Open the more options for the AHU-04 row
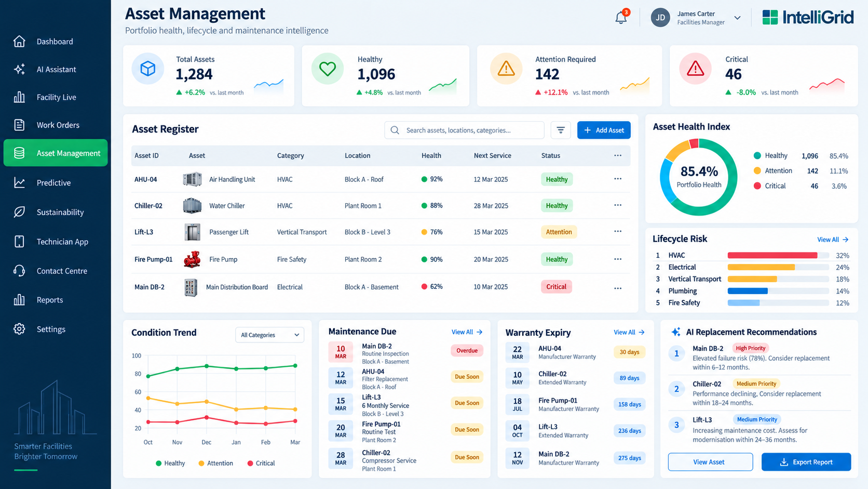 tap(618, 179)
